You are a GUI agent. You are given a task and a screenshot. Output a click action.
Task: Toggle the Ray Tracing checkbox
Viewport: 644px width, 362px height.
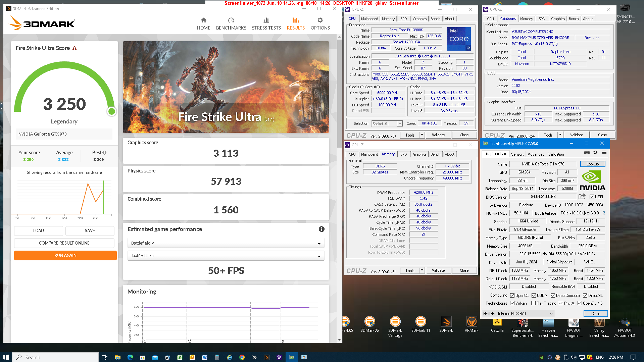point(533,303)
